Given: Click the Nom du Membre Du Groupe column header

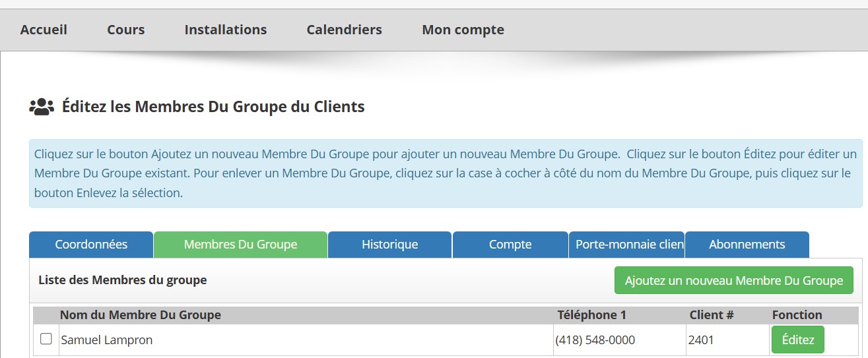Looking at the screenshot, I should [140, 315].
